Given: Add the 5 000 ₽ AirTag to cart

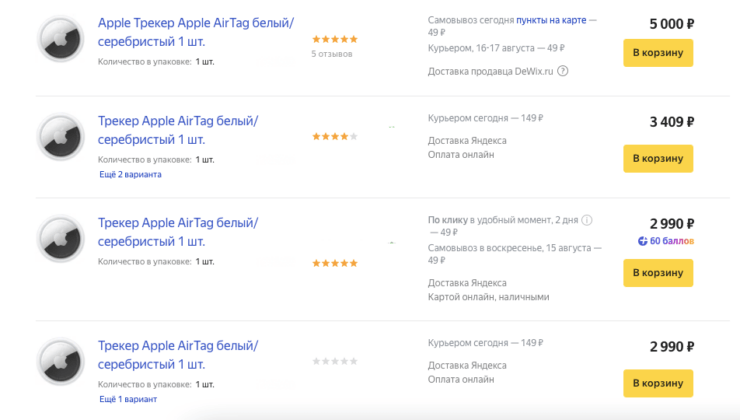Looking at the screenshot, I should coord(658,52).
